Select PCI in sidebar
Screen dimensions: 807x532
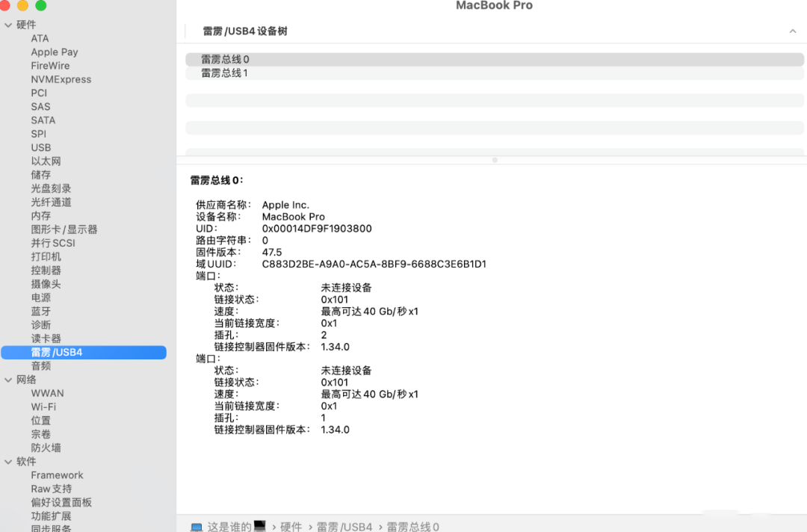[39, 93]
